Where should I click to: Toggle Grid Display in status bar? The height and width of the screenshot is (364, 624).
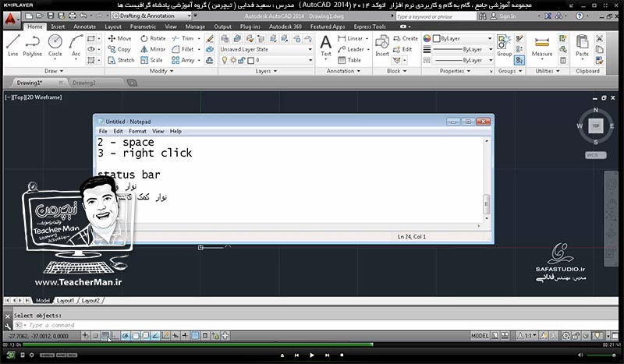coord(105,336)
